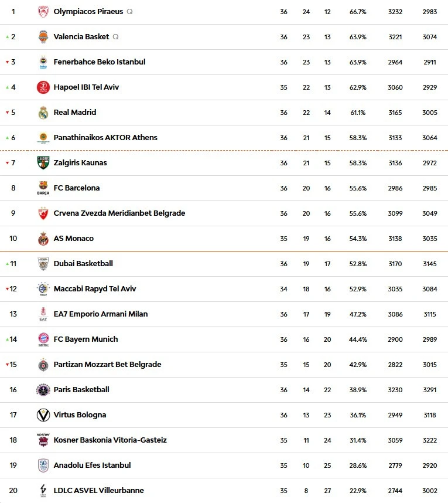Click the FC Bayern Munich logo
448x503 pixels.
pyautogui.click(x=43, y=339)
